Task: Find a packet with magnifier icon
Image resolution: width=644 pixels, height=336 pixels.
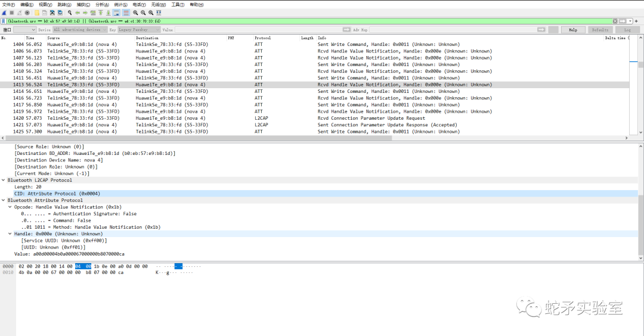Action: coord(70,13)
